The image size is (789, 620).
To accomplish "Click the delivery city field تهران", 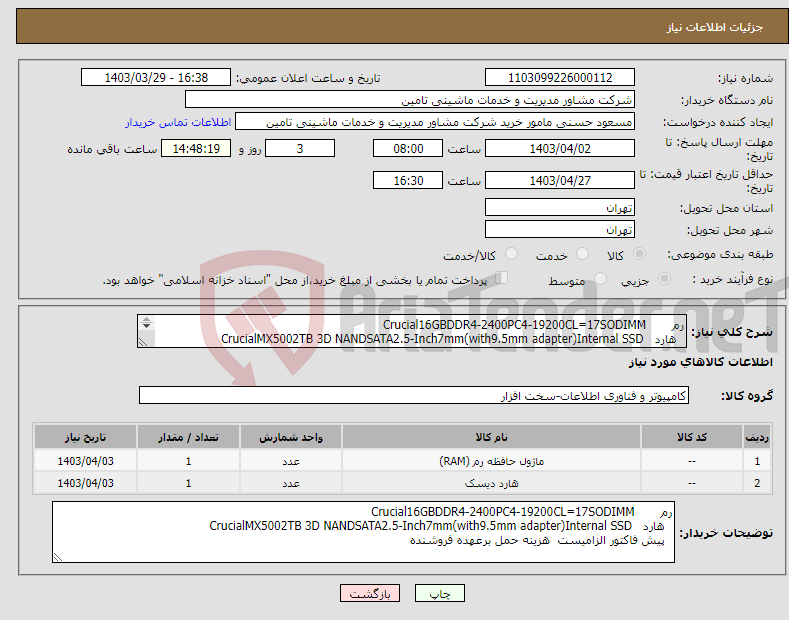I will click(x=560, y=229).
